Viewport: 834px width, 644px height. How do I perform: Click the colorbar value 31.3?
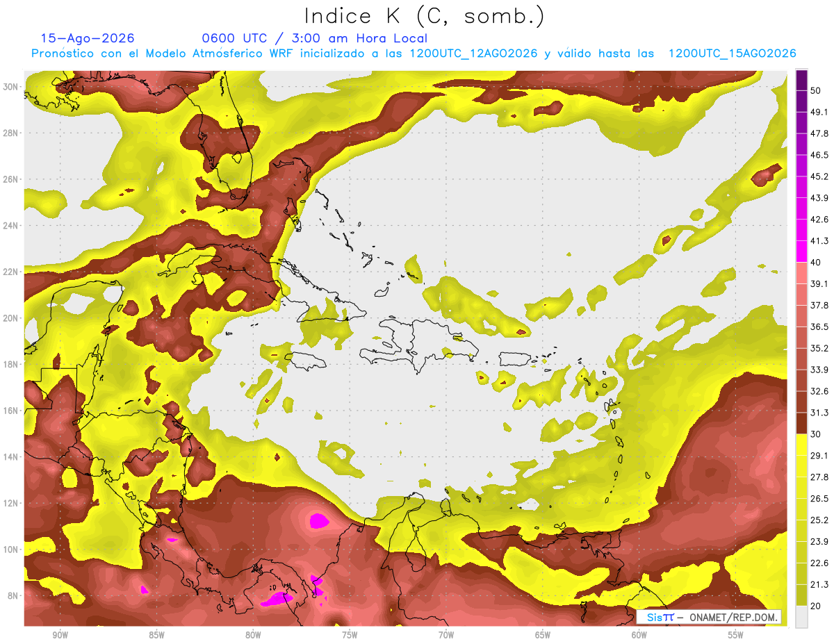coord(819,413)
